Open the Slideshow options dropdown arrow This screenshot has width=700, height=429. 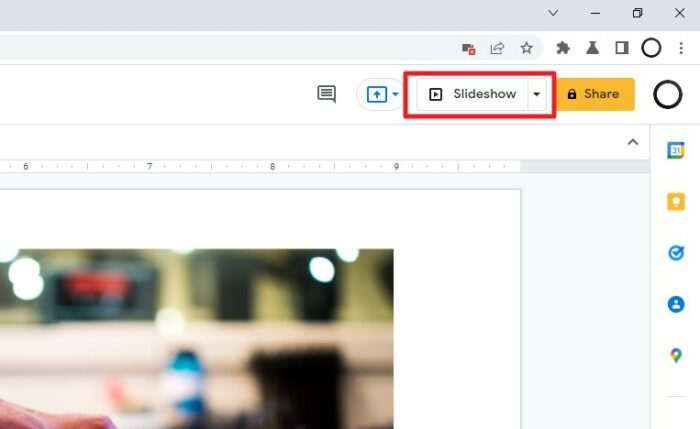coord(537,94)
